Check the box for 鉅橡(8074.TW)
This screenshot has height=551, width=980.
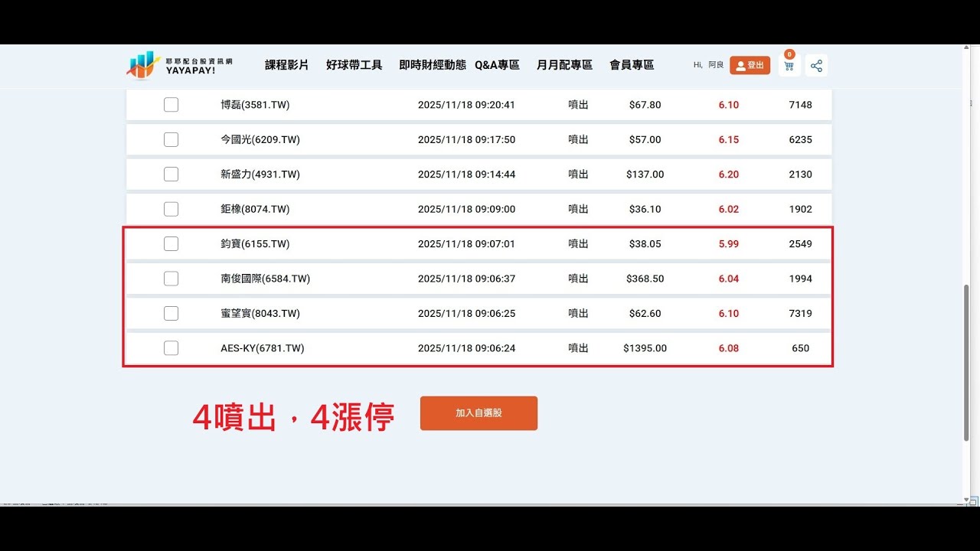(x=171, y=209)
